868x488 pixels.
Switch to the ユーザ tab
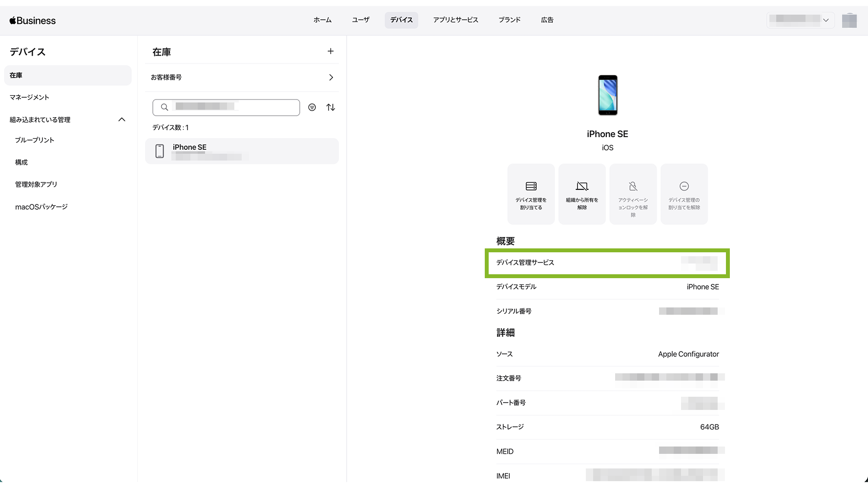pyautogui.click(x=360, y=20)
